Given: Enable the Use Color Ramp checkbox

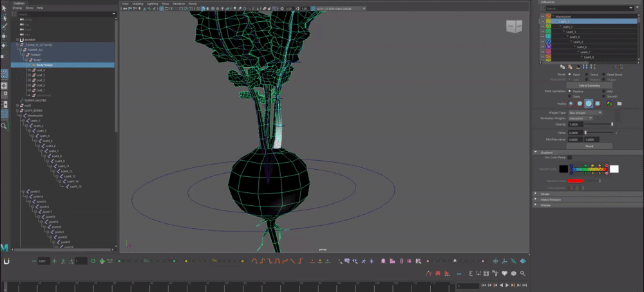Looking at the screenshot, I should (569, 157).
